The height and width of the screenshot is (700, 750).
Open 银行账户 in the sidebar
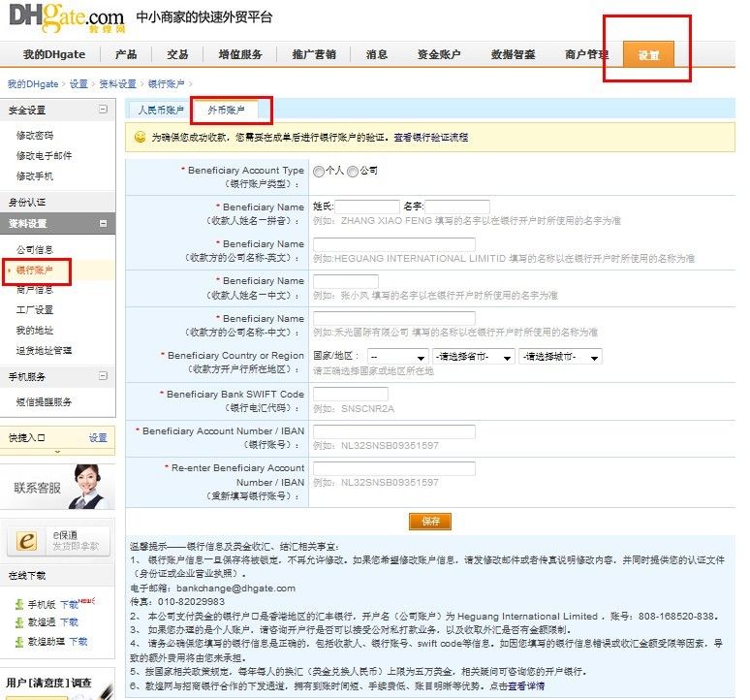35,270
